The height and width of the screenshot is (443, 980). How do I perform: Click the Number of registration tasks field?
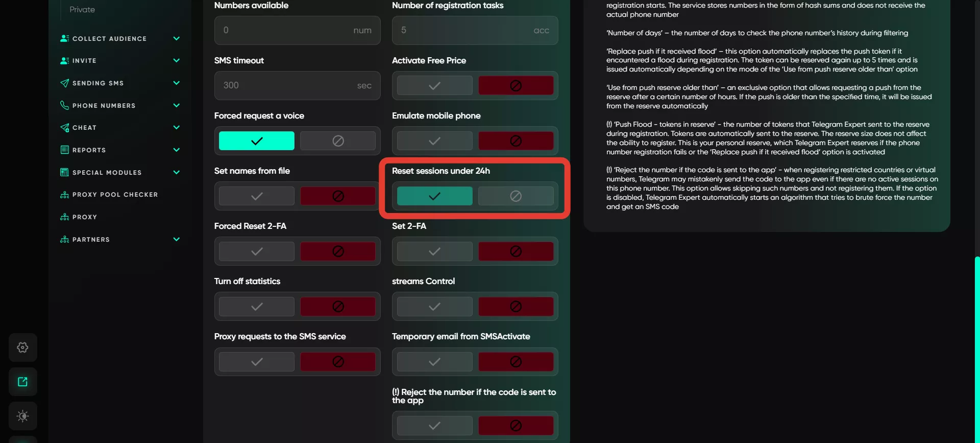point(475,30)
